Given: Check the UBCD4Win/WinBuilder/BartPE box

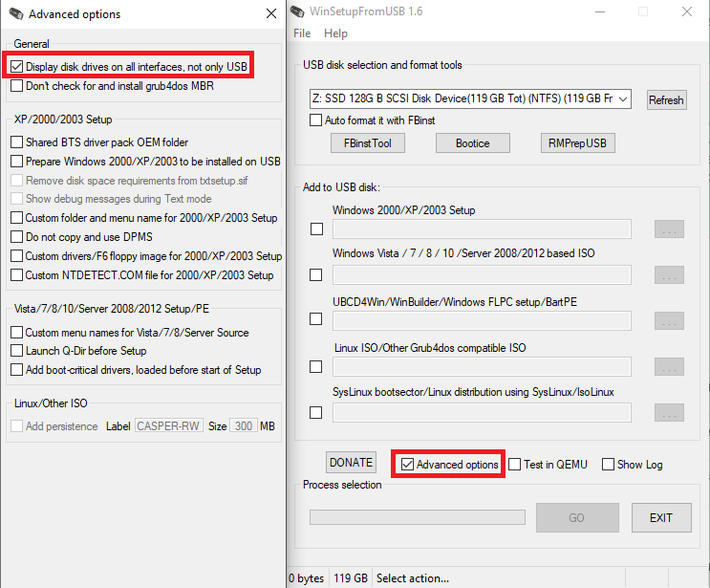Looking at the screenshot, I should 315,319.
